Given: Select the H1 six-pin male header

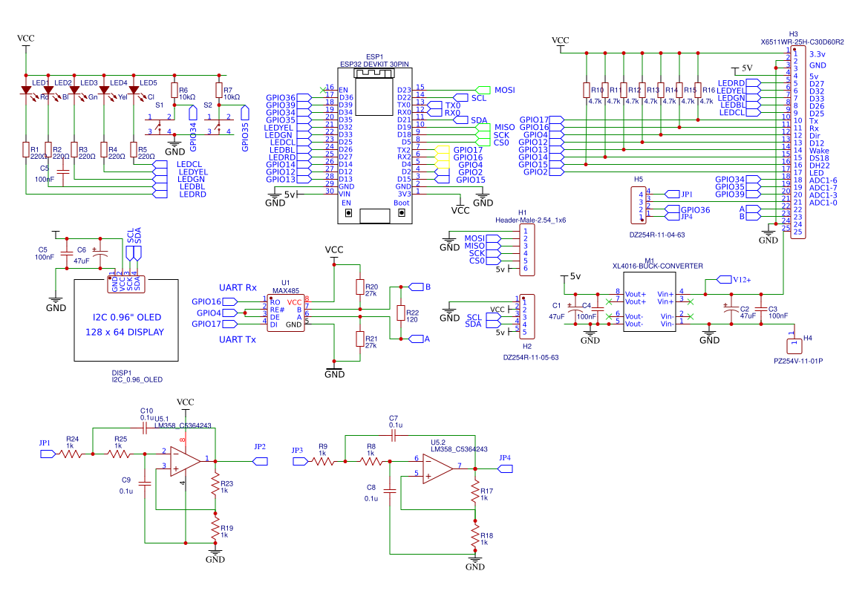Looking at the screenshot, I should tap(526, 249).
